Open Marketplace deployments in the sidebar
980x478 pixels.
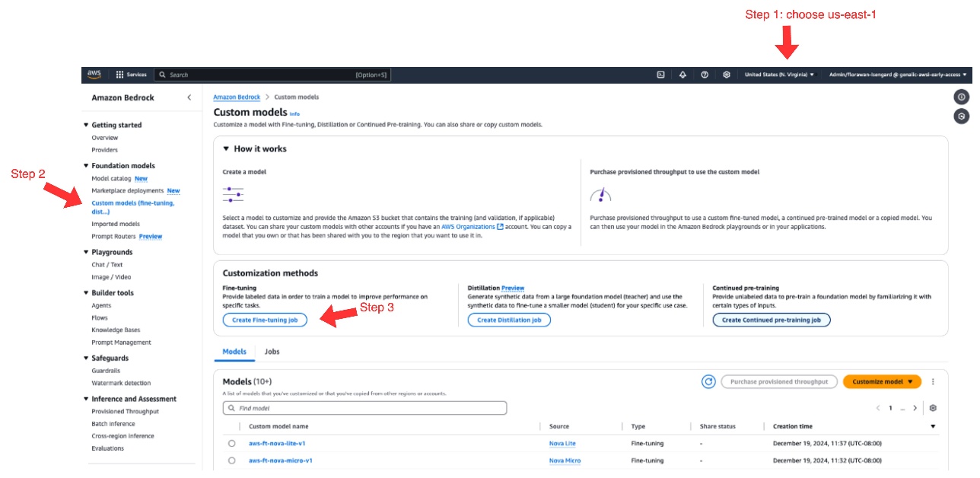click(x=127, y=190)
